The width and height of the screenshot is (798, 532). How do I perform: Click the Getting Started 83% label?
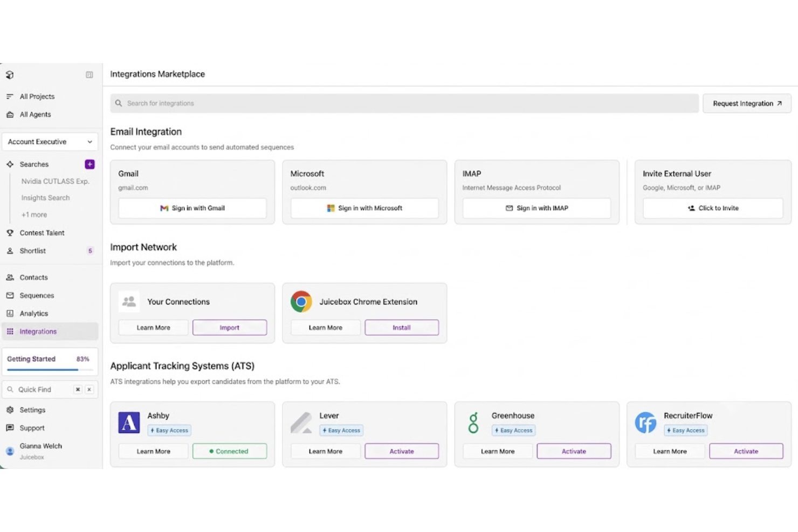pyautogui.click(x=82, y=359)
